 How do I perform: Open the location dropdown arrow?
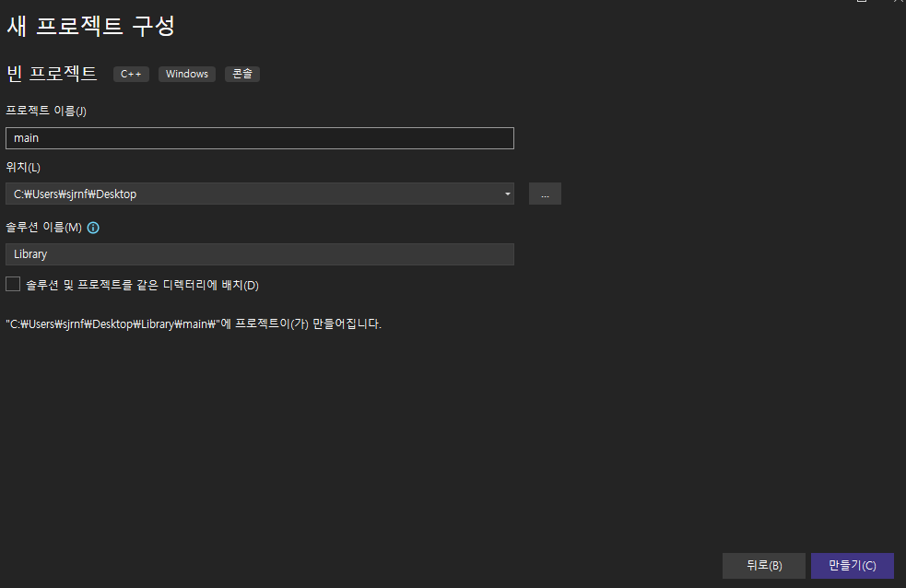[x=507, y=194]
